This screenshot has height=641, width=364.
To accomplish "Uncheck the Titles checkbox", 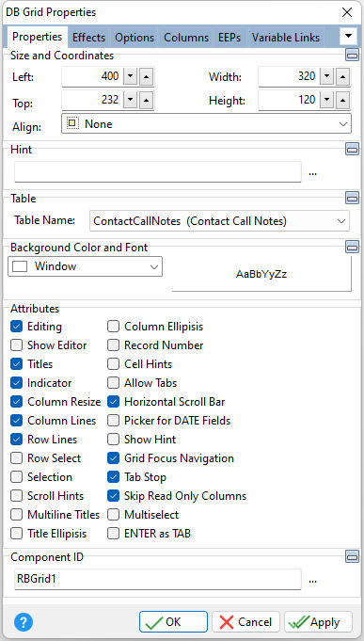I will pyautogui.click(x=16, y=364).
